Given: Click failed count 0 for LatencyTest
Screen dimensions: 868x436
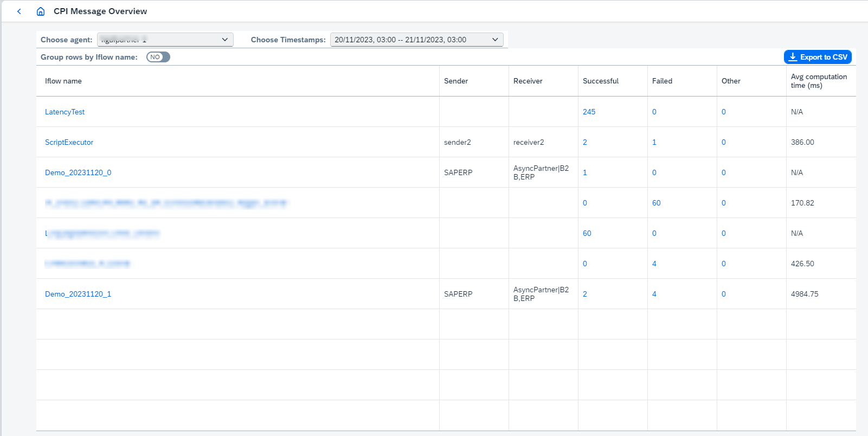Looking at the screenshot, I should 654,112.
